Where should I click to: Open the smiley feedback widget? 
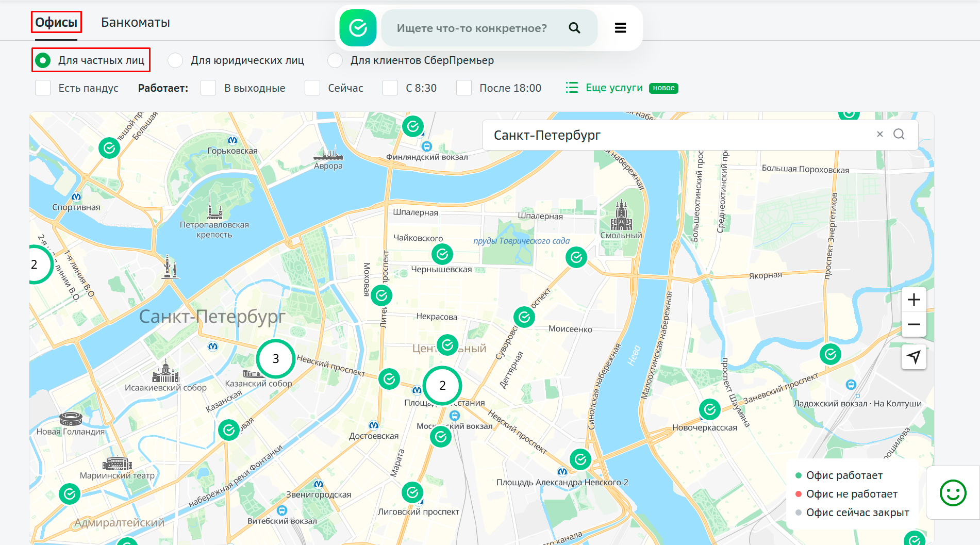(953, 493)
